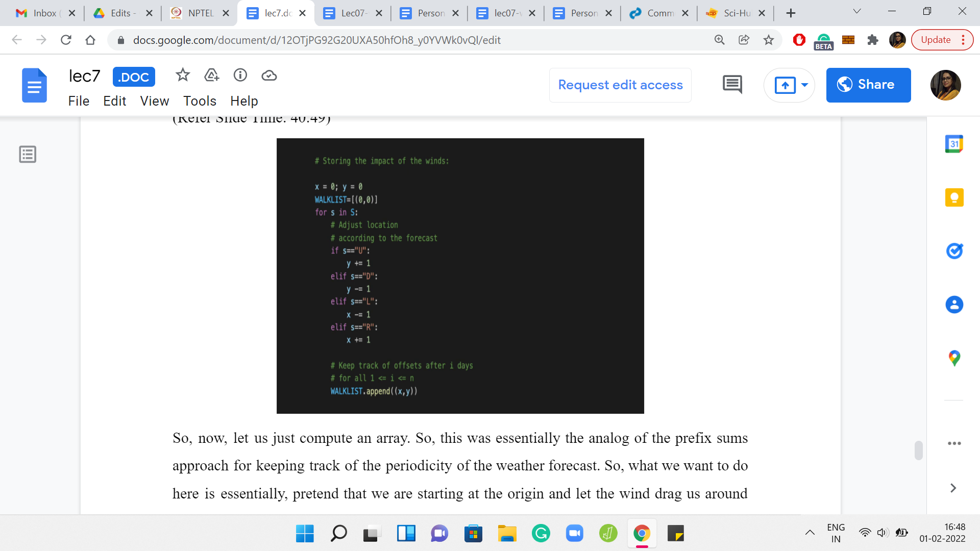
Task: Open Contacts in the side panel
Action: tap(953, 305)
